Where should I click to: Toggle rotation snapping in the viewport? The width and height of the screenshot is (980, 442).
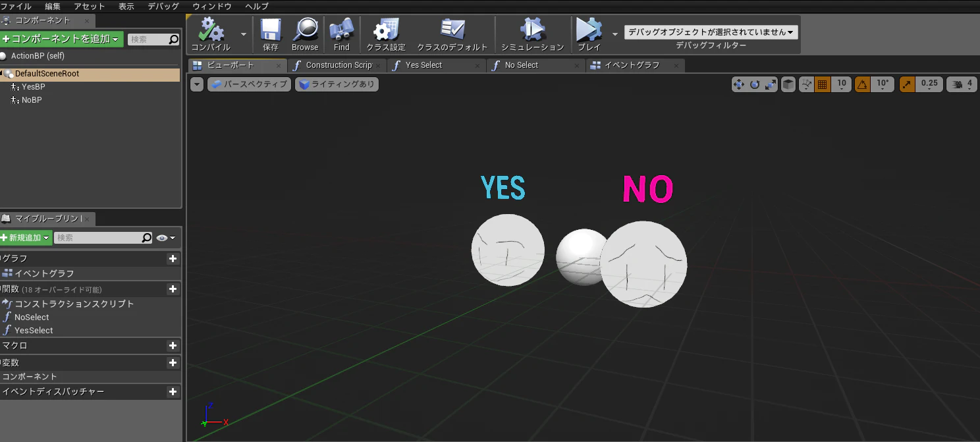[862, 84]
